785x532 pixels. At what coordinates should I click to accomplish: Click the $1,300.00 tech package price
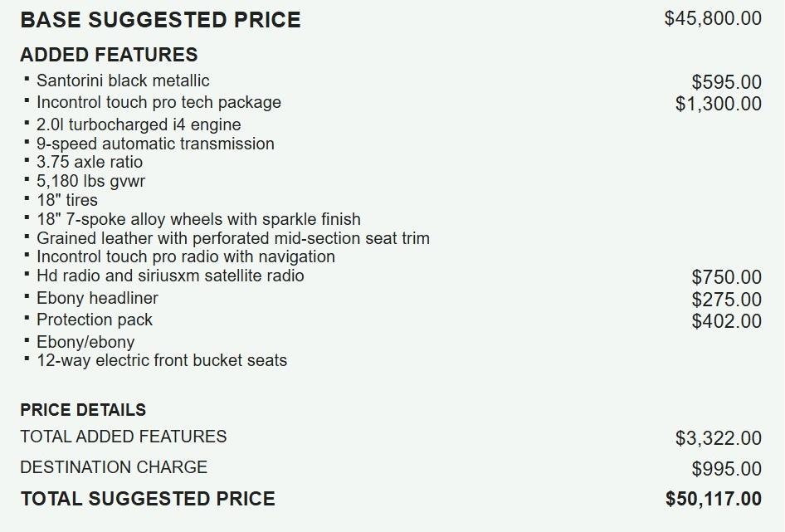[718, 104]
